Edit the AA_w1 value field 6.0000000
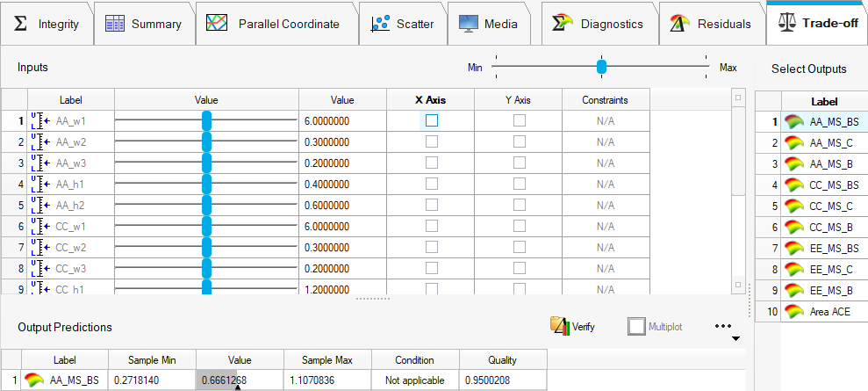868x391 pixels. tap(342, 120)
